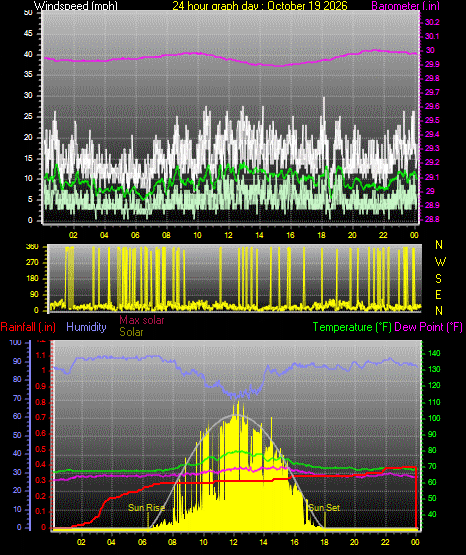Click the "E" compass direction label
This screenshot has width=466, height=555.
pyautogui.click(x=438, y=294)
